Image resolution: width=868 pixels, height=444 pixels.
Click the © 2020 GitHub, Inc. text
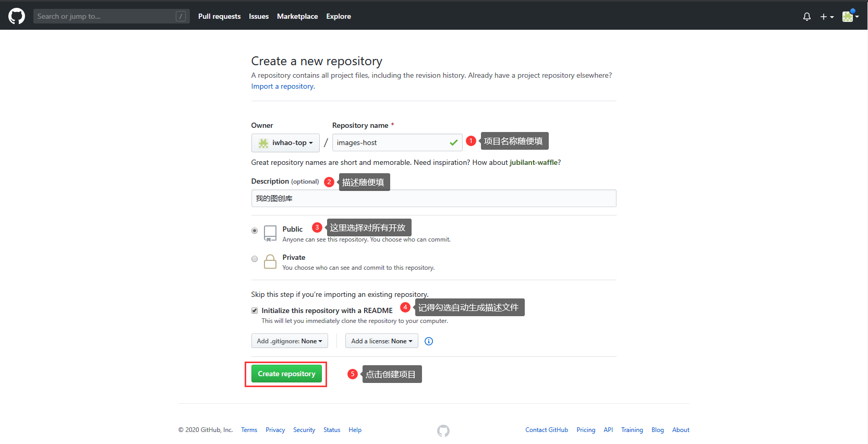[x=206, y=430]
